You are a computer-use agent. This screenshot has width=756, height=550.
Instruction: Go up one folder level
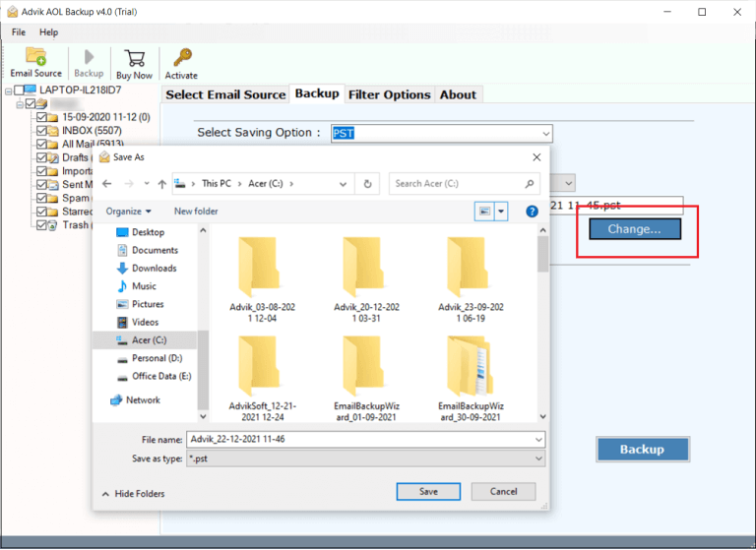[162, 184]
